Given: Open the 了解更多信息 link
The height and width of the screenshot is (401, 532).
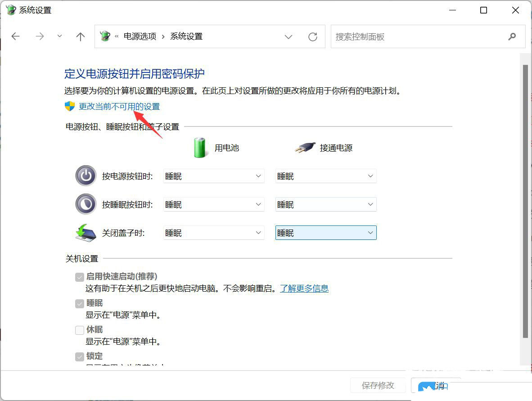Looking at the screenshot, I should (x=304, y=288).
